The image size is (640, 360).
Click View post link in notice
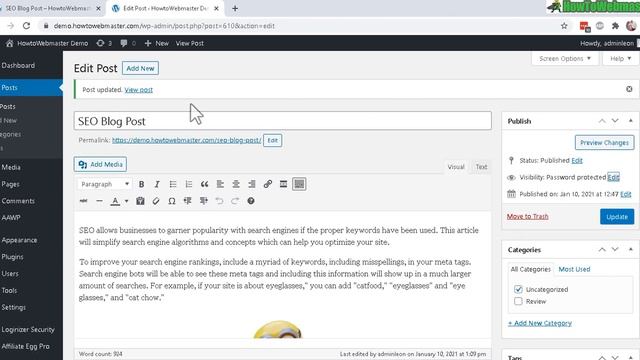[x=138, y=90]
